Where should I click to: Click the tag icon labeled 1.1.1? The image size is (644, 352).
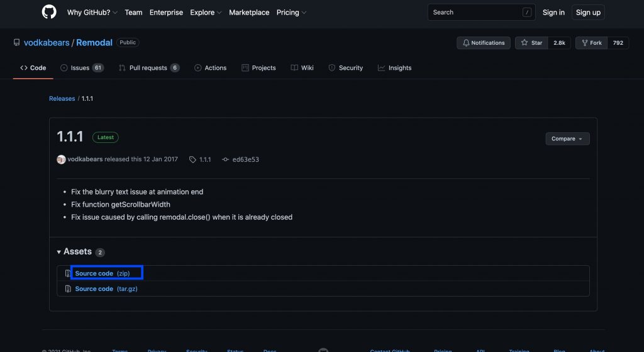[x=192, y=160]
